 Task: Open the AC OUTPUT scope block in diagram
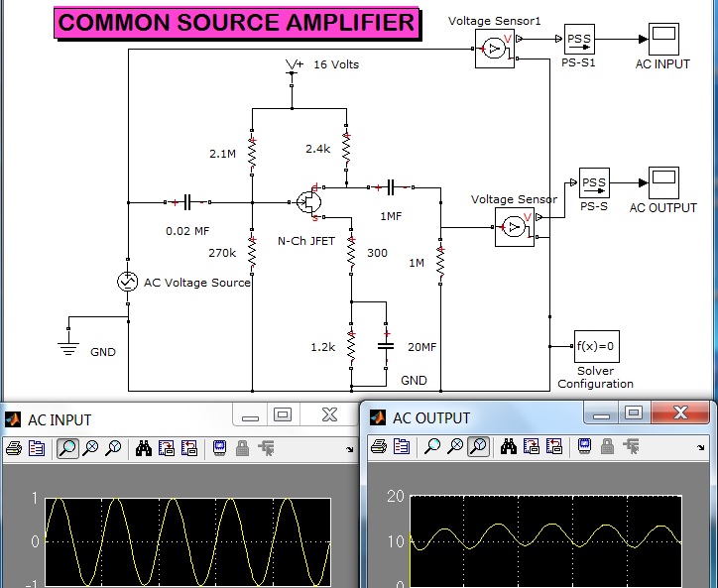(x=664, y=182)
